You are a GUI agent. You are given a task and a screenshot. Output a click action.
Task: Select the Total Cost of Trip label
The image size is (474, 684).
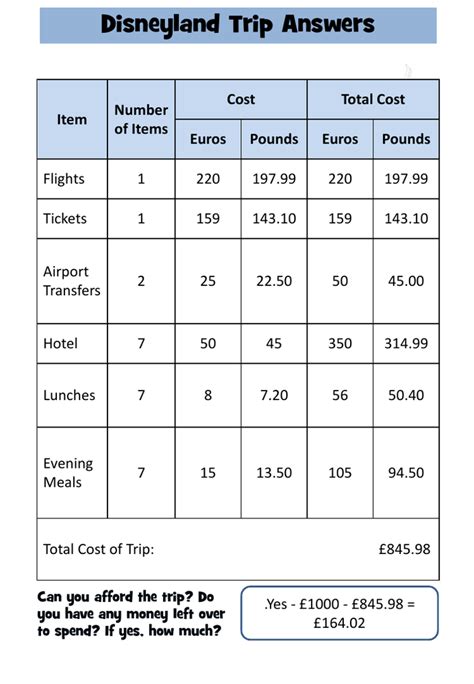99,549
